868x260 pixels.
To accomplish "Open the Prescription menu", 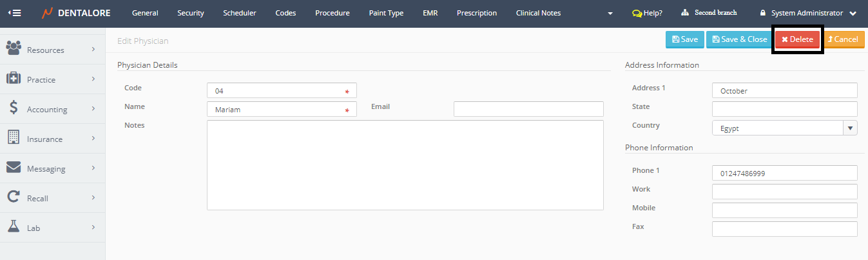I will click(x=476, y=13).
